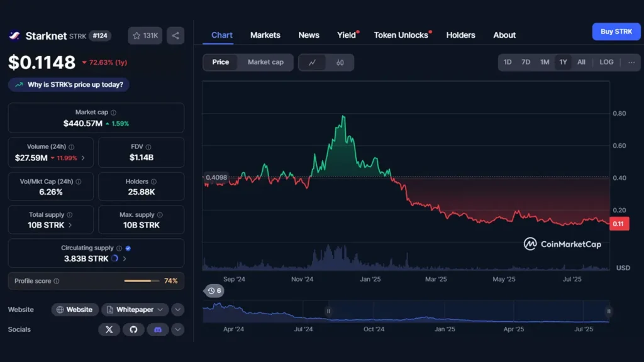Set chart range to 1Y
Image resolution: width=644 pixels, height=362 pixels.
click(563, 62)
